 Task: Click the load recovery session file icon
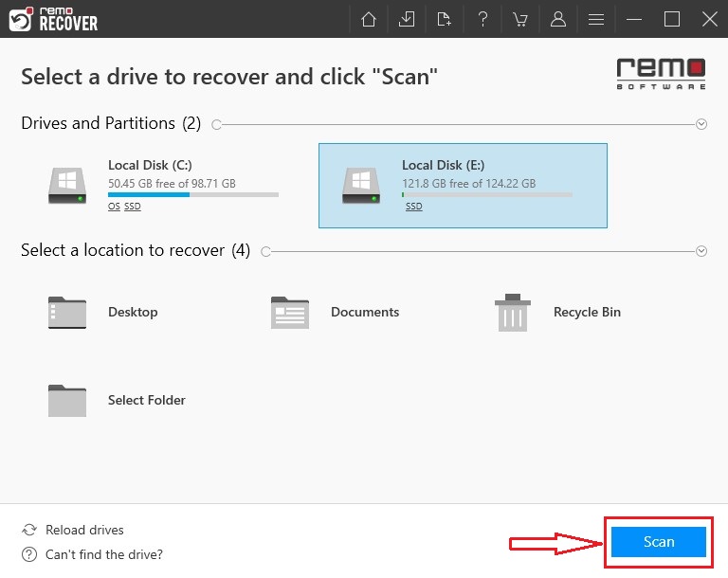click(x=445, y=19)
